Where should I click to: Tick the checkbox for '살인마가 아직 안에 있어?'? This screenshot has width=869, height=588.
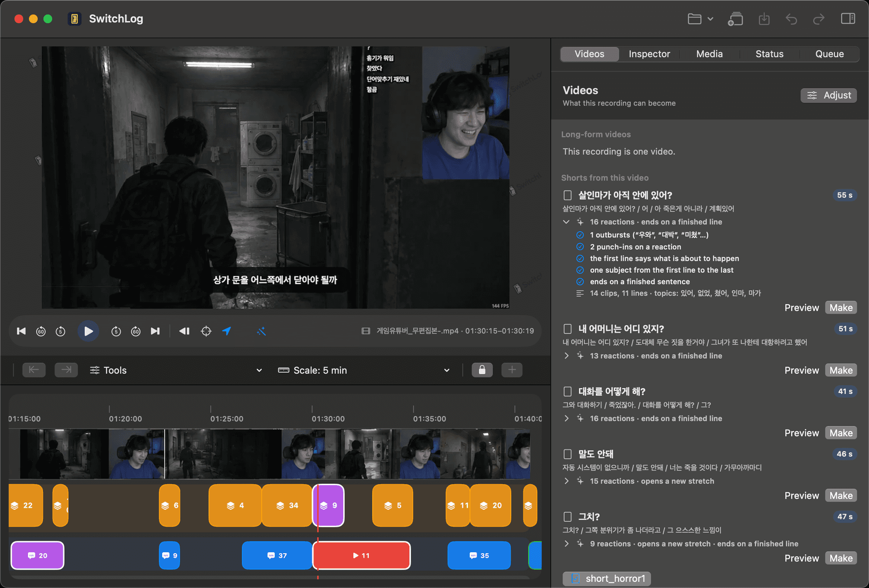[x=568, y=196]
